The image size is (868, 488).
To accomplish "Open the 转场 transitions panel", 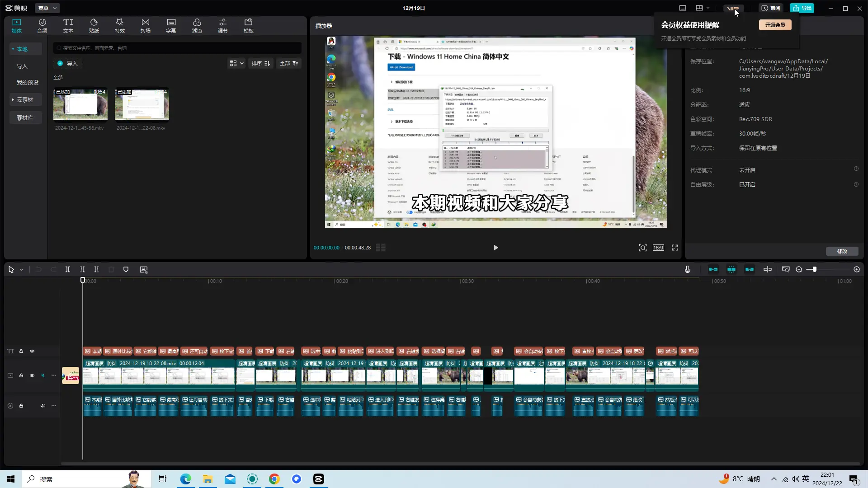I will coord(145,26).
